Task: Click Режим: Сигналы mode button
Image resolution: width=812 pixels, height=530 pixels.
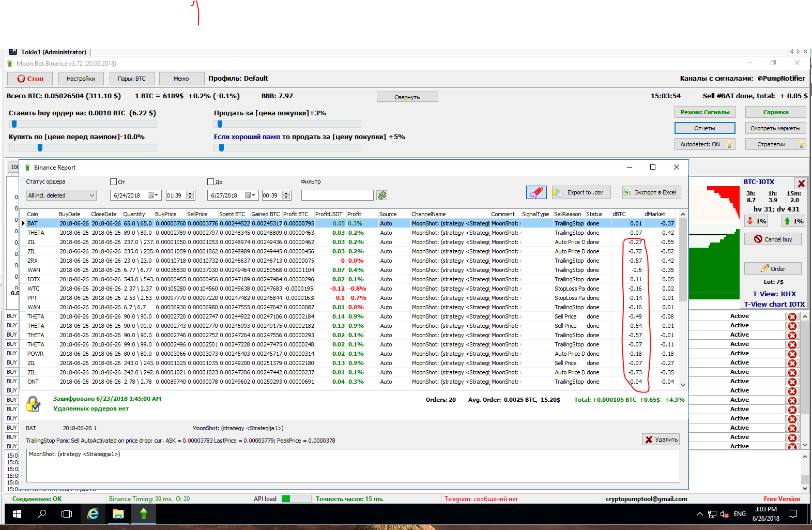Action: click(704, 112)
